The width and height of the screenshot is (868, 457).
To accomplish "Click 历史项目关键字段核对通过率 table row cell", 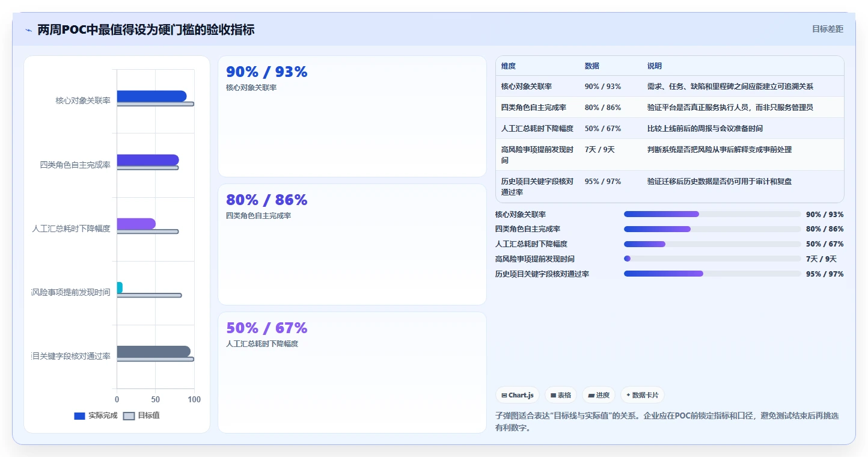I will [x=537, y=187].
